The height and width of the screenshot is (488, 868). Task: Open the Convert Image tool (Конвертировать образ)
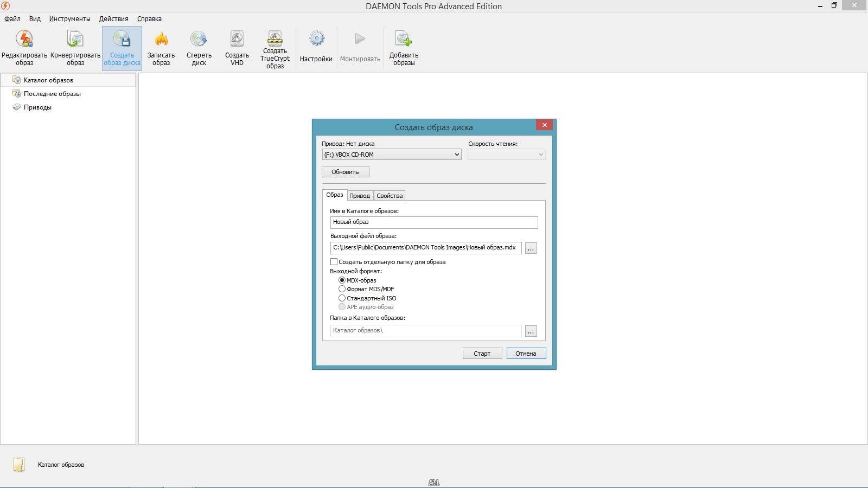click(75, 48)
